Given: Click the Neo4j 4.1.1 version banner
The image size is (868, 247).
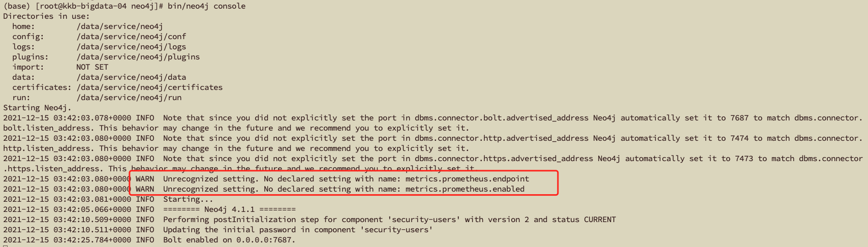Looking at the screenshot, I should tap(229, 209).
